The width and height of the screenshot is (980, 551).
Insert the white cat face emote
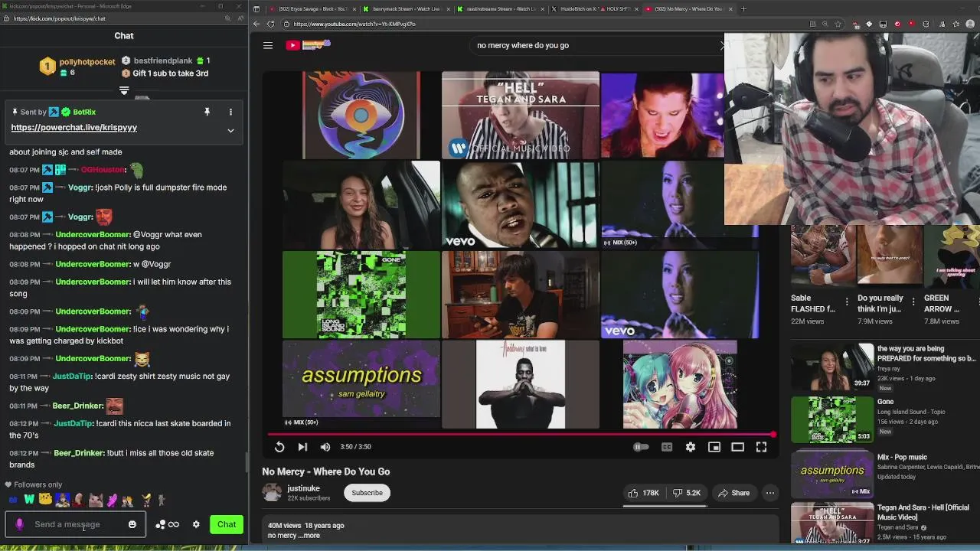click(x=96, y=500)
